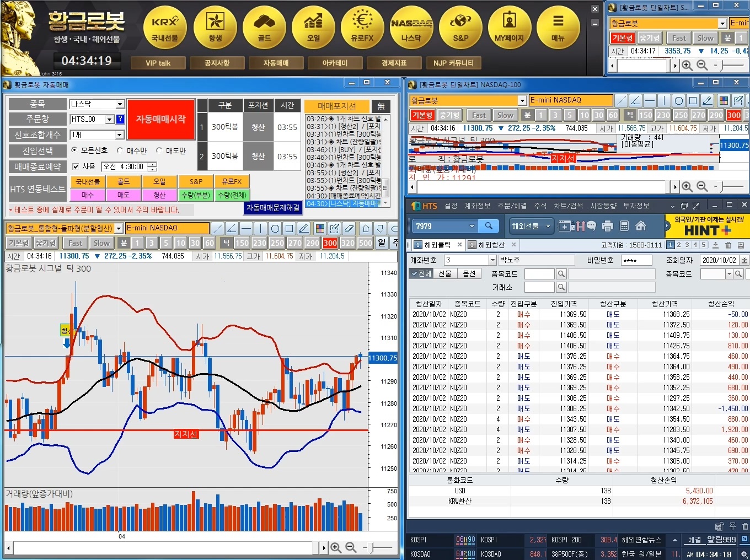This screenshot has height=560, width=750.
Task: Open the 종목 나스닥 dropdown
Action: [120, 104]
